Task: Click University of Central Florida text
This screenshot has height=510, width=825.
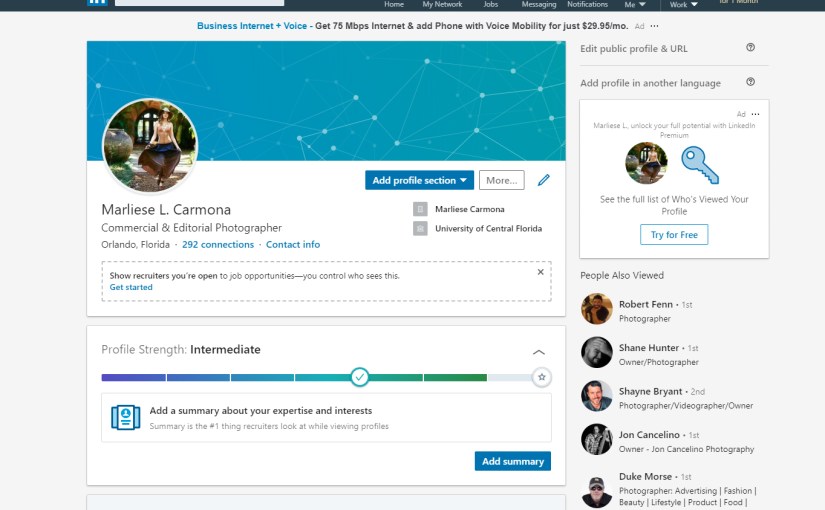Action: click(x=488, y=228)
